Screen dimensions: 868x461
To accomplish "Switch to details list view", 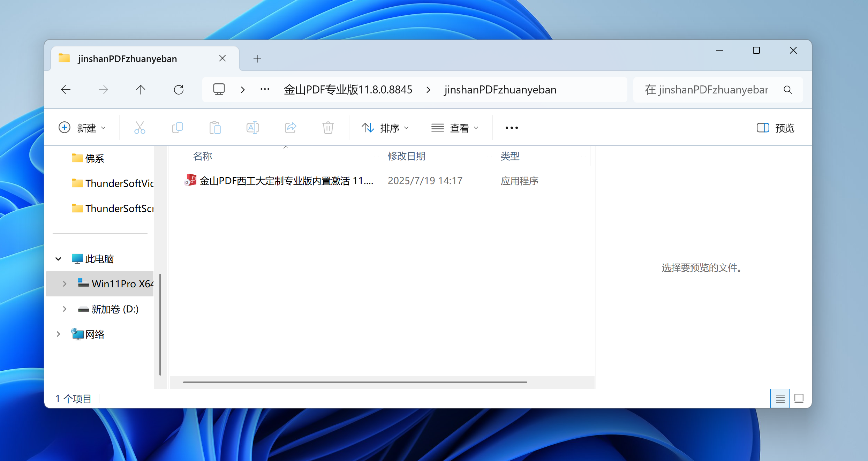I will point(780,398).
